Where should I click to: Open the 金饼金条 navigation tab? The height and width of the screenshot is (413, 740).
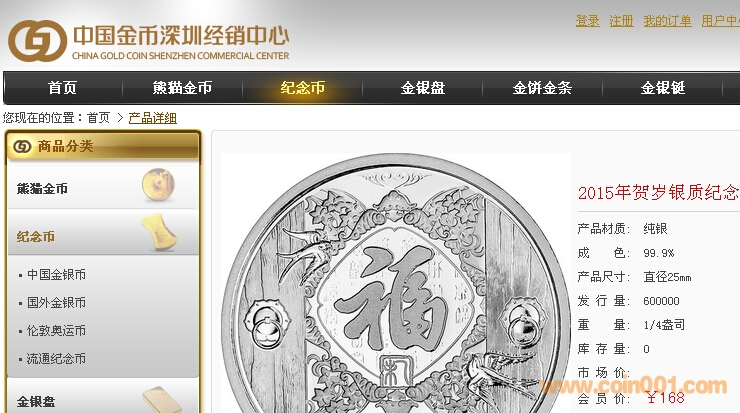click(542, 88)
